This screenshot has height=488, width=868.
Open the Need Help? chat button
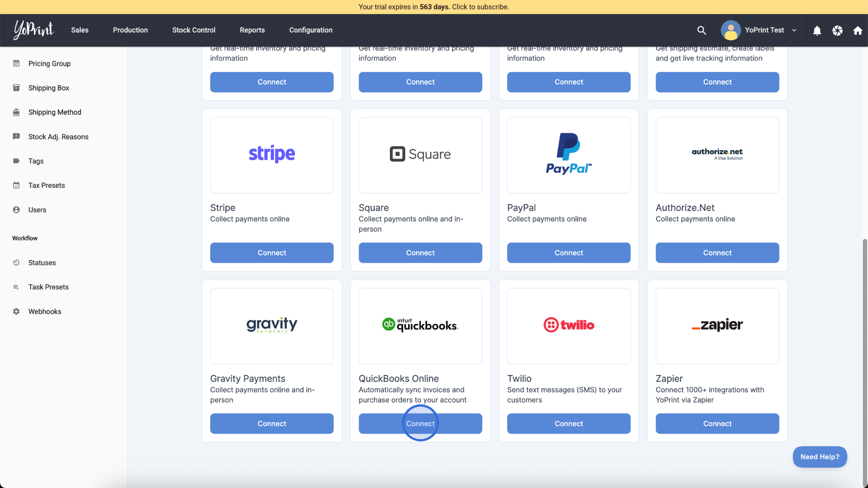coord(820,457)
